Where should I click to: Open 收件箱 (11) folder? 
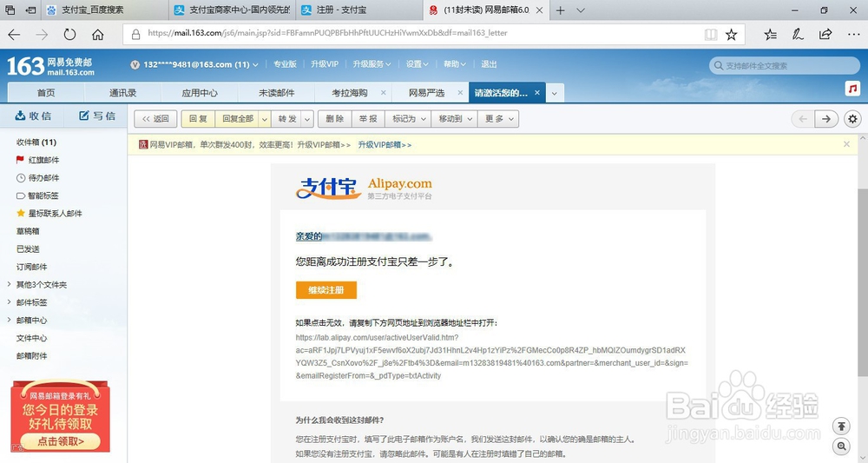(x=36, y=142)
